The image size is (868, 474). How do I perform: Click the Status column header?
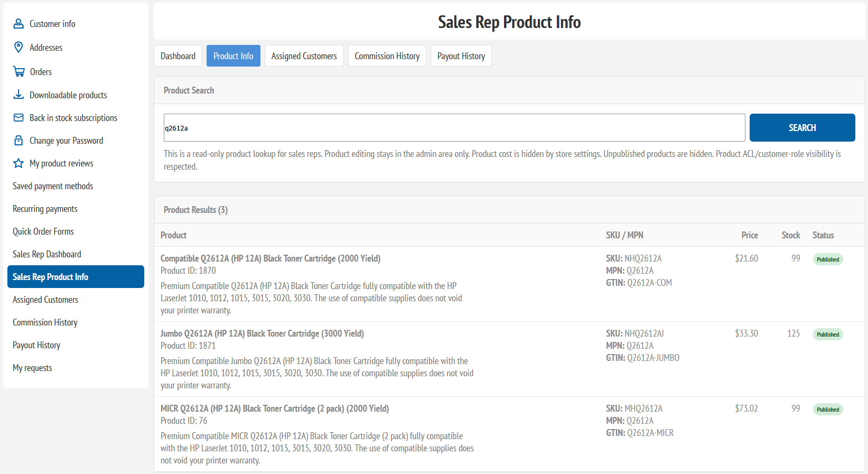(x=823, y=235)
